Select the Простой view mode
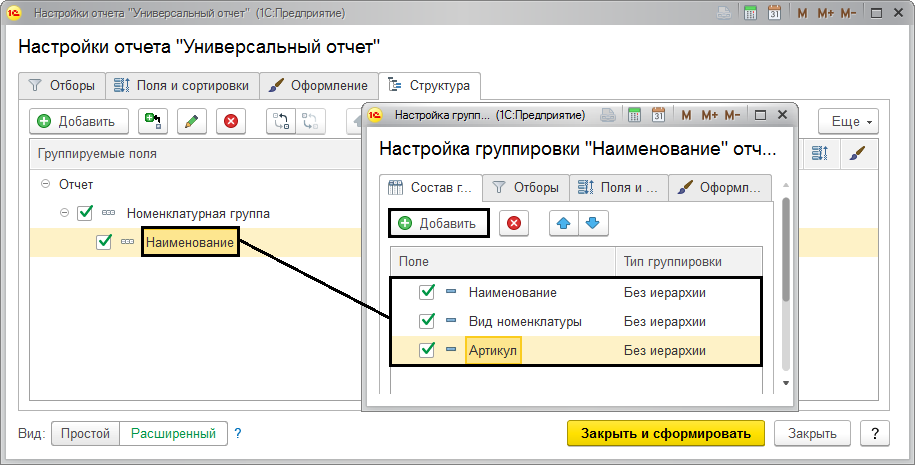Image resolution: width=915 pixels, height=465 pixels. (x=85, y=433)
